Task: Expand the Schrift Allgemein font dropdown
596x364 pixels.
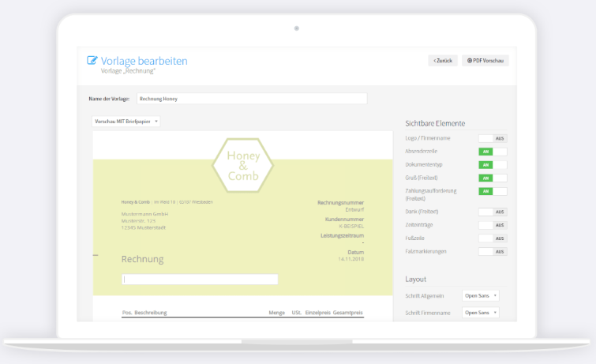Action: (x=480, y=295)
